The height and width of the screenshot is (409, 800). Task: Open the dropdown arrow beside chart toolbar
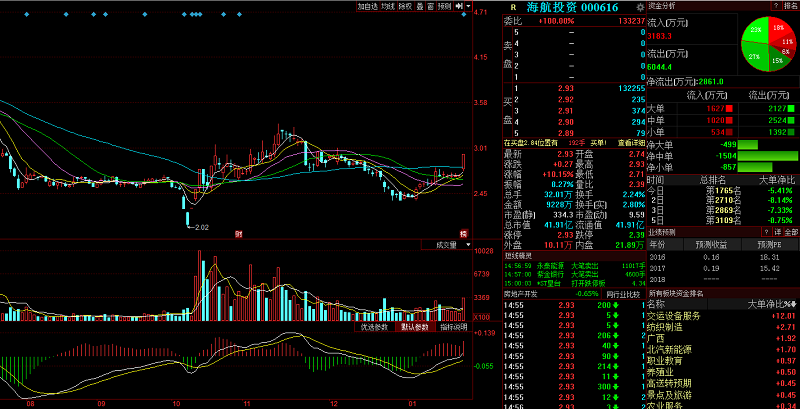click(467, 6)
